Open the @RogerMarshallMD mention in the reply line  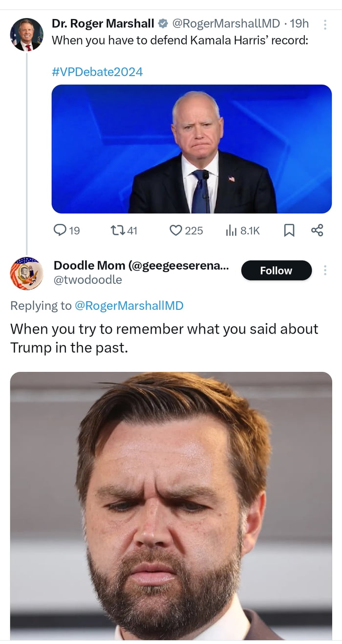129,306
